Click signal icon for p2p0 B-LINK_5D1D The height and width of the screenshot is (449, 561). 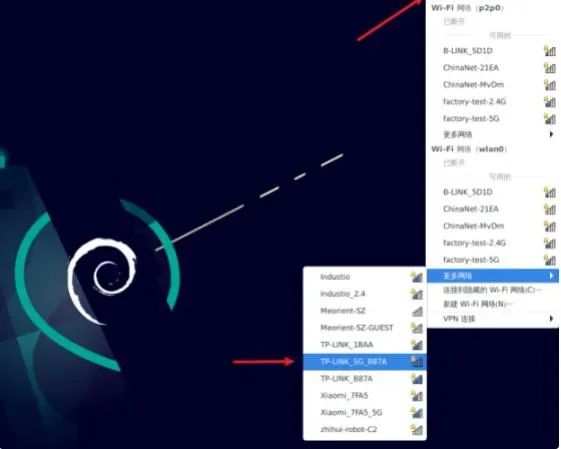[550, 51]
